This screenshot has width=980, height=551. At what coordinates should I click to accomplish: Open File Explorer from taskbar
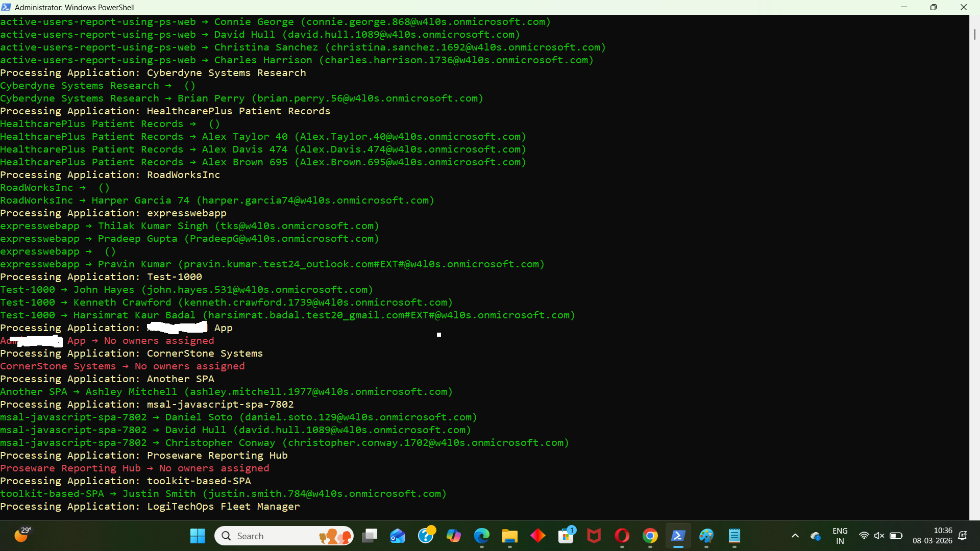point(509,536)
